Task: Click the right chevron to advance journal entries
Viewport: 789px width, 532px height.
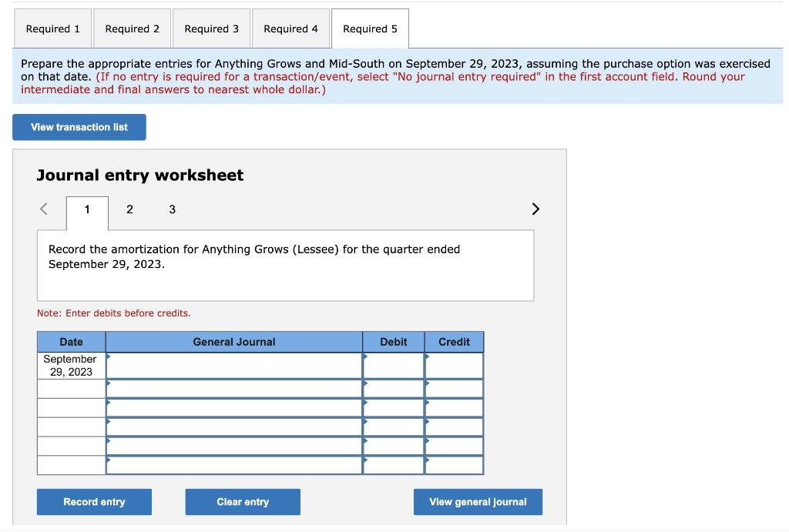Action: (x=536, y=209)
